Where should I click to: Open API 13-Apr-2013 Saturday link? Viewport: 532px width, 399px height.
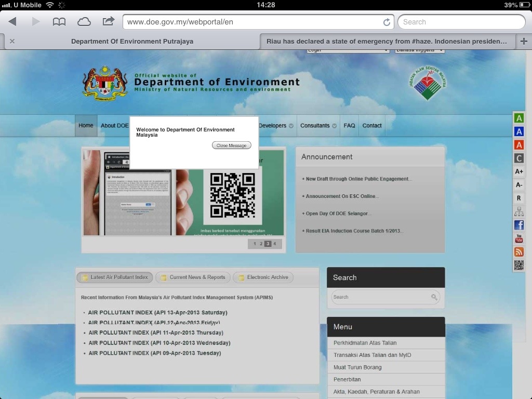click(x=157, y=313)
